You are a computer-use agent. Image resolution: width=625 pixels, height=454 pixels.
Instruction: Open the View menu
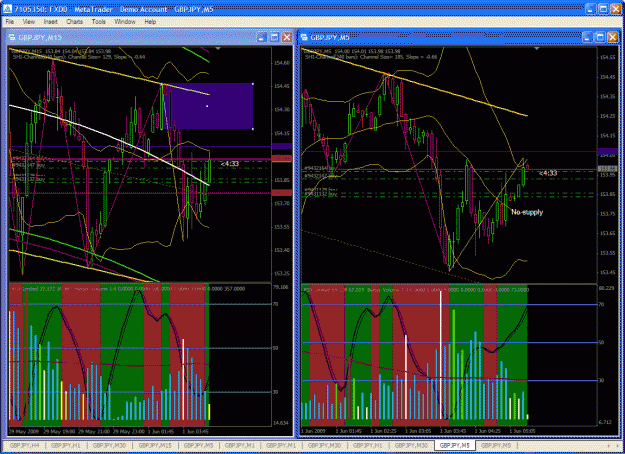click(x=29, y=22)
